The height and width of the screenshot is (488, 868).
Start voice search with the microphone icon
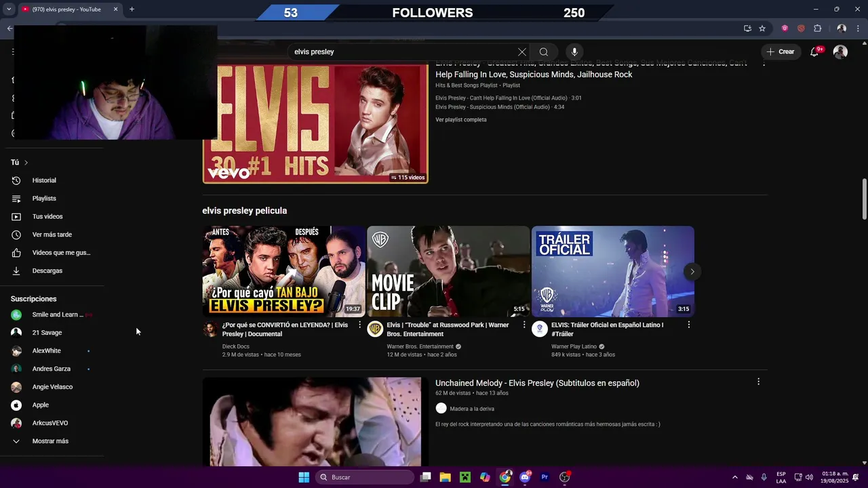point(574,52)
